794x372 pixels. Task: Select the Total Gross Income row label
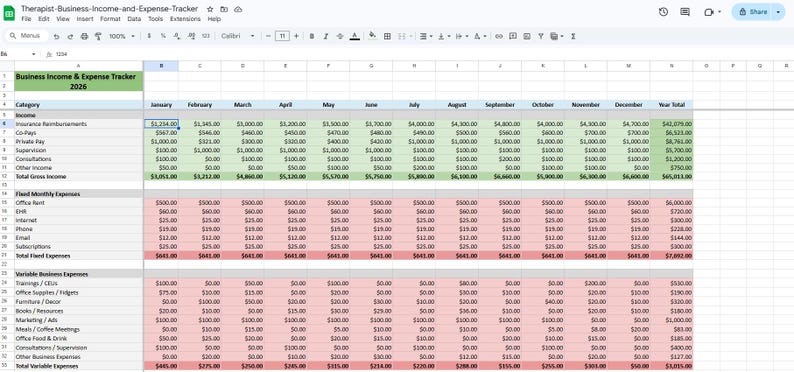[x=78, y=177]
